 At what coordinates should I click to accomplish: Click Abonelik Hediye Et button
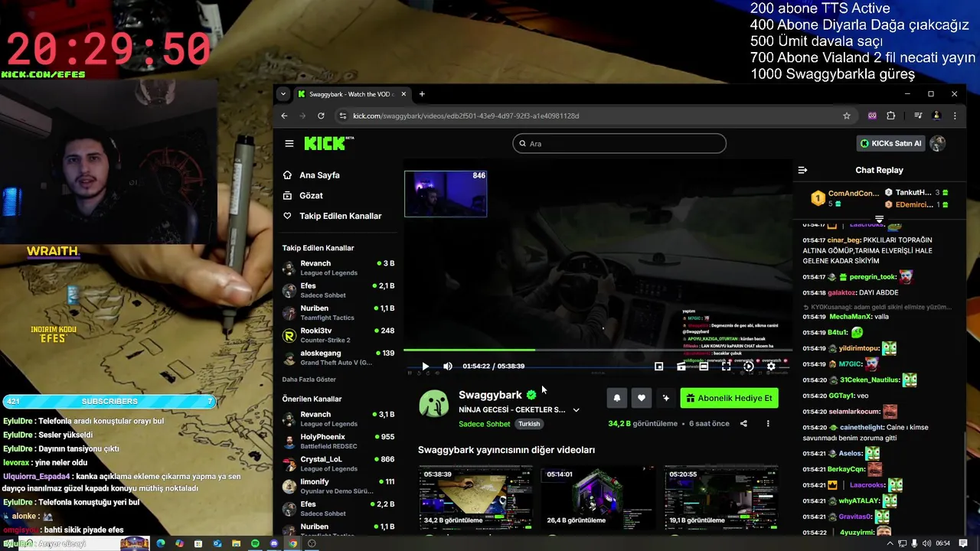pyautogui.click(x=729, y=398)
